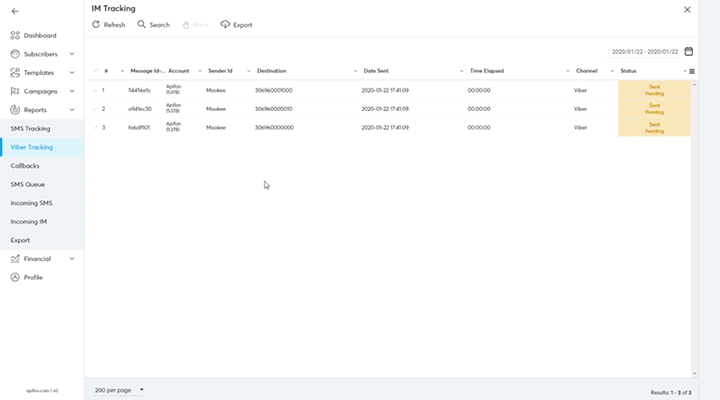Click the date range field 2020/01/22
720x400 pixels.
click(x=643, y=51)
